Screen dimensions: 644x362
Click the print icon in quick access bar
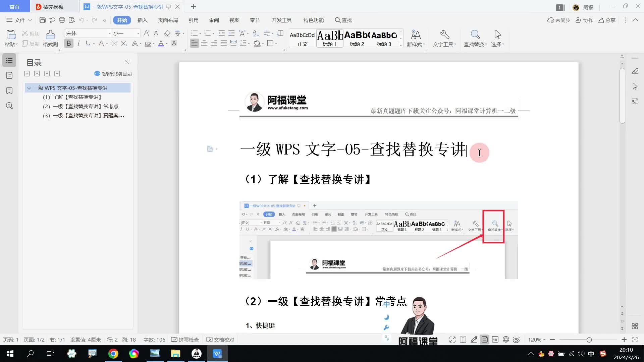[x=62, y=20]
